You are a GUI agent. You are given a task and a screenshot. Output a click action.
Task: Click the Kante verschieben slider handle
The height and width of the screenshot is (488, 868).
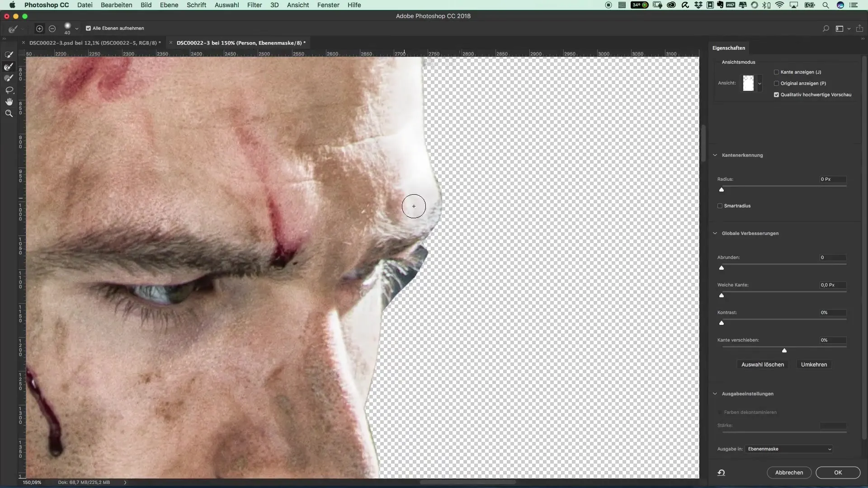[784, 351]
